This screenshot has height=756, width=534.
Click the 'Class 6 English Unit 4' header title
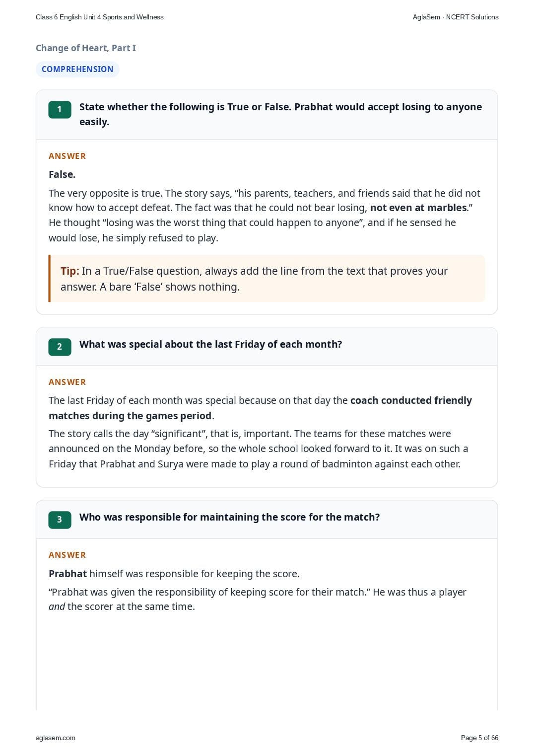point(99,17)
